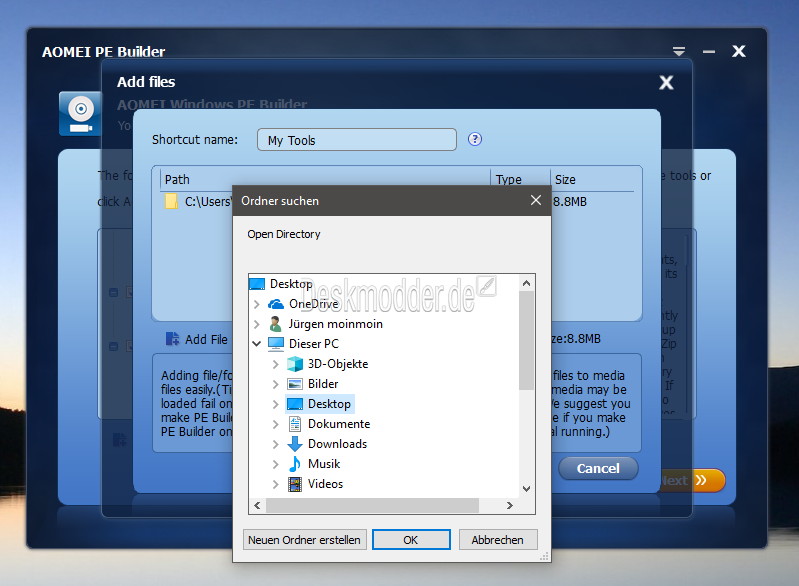Click the Jürgen moinmoin user icon
Screen dimensions: 799x586
point(276,324)
